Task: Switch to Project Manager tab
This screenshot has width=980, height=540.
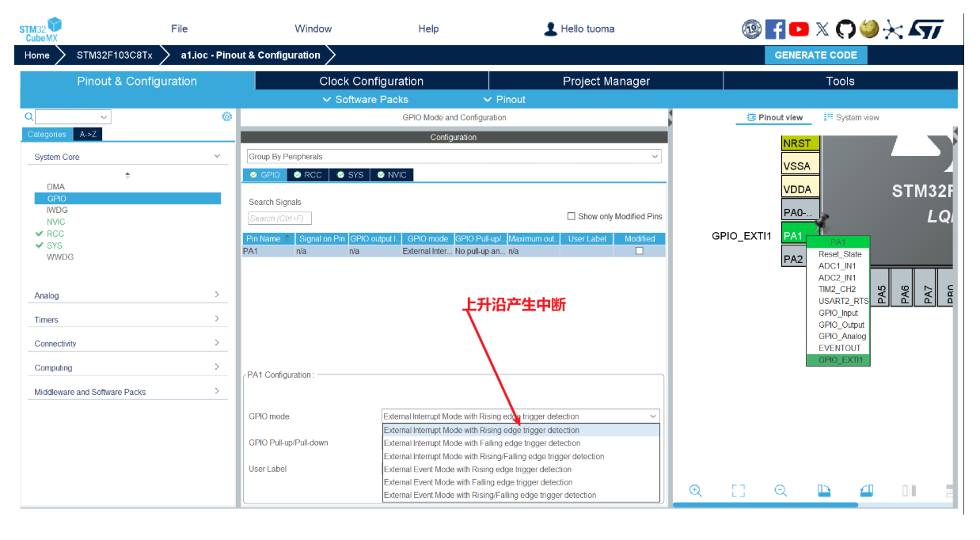Action: click(x=606, y=81)
